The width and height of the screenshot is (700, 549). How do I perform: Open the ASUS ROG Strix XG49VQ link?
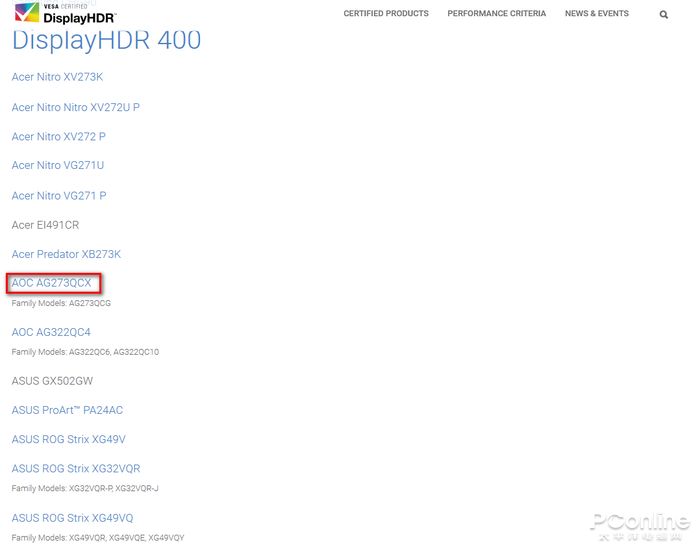(72, 518)
